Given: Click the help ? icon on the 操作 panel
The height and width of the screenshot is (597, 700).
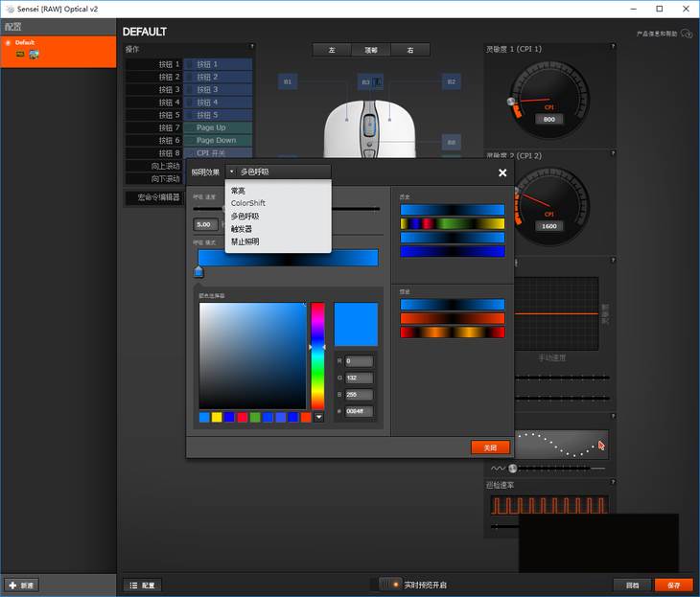Looking at the screenshot, I should click(x=252, y=46).
